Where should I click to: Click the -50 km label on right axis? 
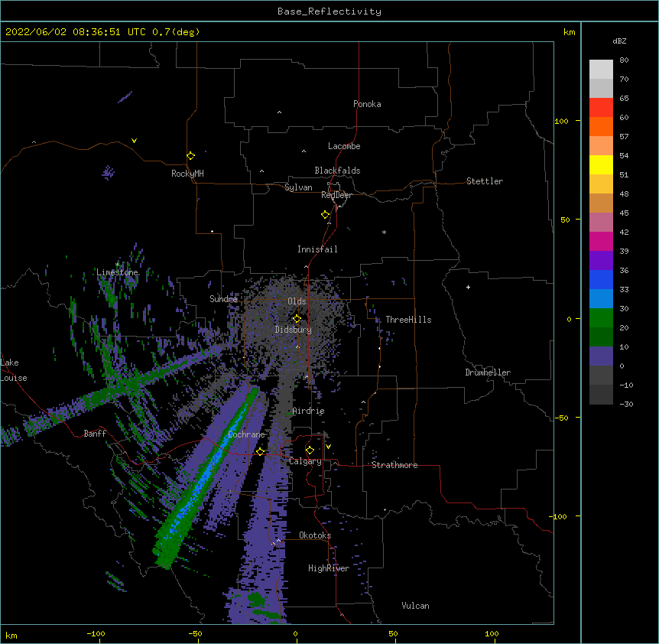pos(561,418)
